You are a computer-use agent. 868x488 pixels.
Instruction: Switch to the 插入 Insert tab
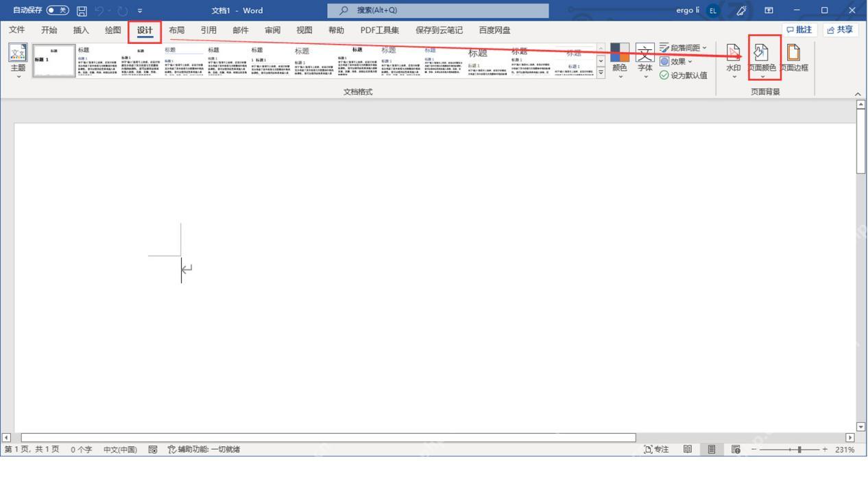(x=82, y=29)
